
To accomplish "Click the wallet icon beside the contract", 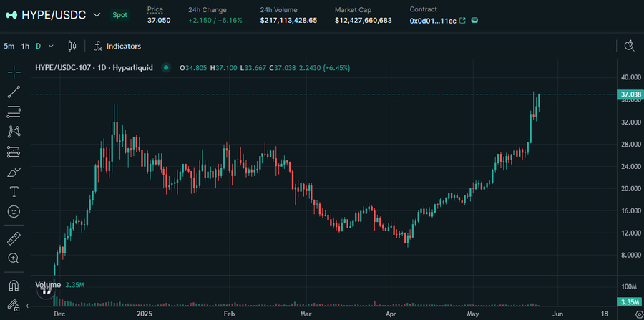I will coord(474,20).
